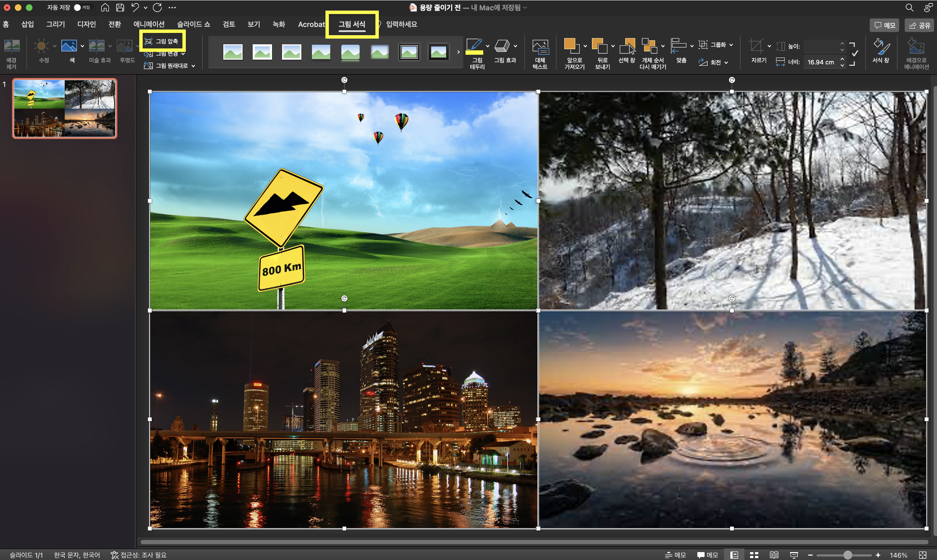937x560 pixels.
Task: Switch to the 애니메이션 tab
Action: pyautogui.click(x=149, y=24)
